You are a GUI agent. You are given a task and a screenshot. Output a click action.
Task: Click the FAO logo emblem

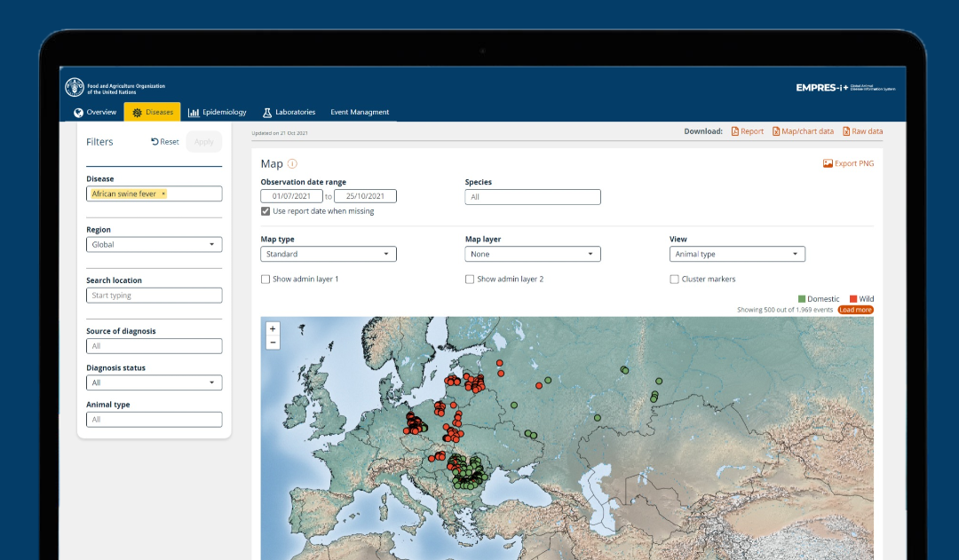point(75,88)
